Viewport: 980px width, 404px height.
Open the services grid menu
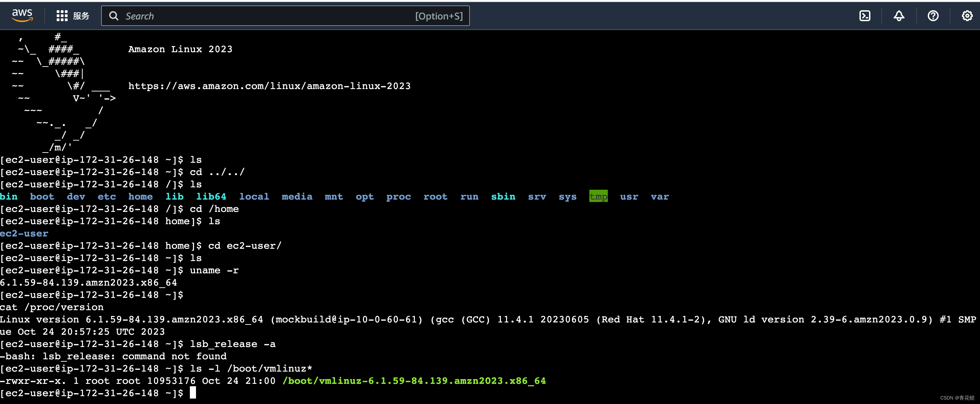coord(61,16)
